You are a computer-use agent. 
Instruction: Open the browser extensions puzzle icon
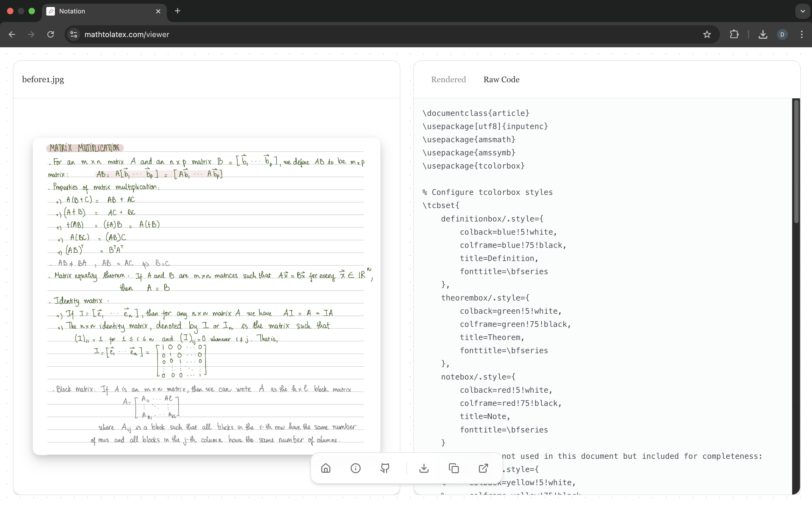(734, 34)
